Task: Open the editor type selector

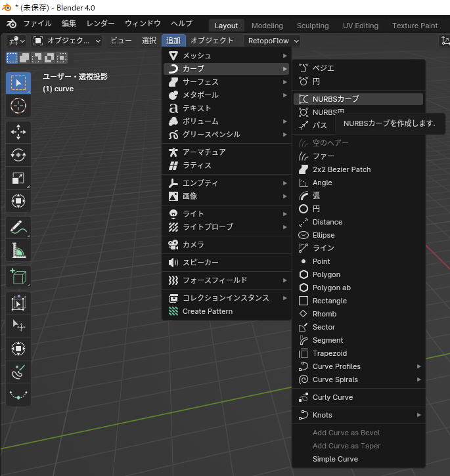Action: click(x=16, y=41)
